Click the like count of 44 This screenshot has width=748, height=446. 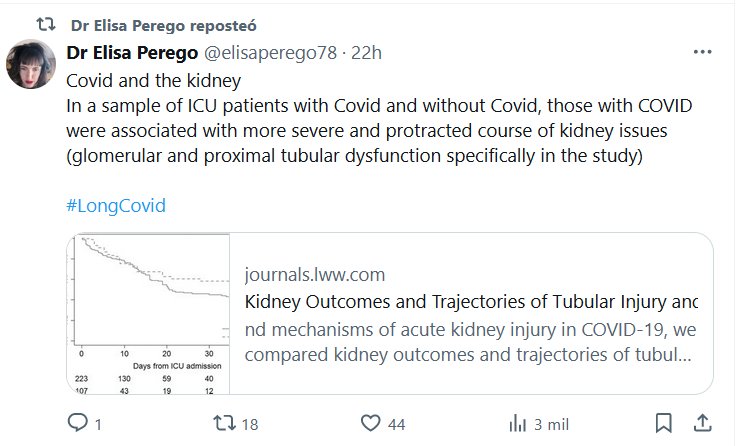click(x=396, y=425)
